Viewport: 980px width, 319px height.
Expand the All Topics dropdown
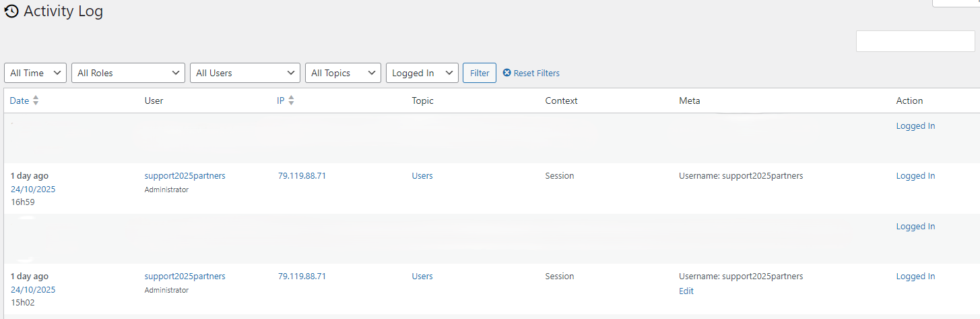point(343,73)
